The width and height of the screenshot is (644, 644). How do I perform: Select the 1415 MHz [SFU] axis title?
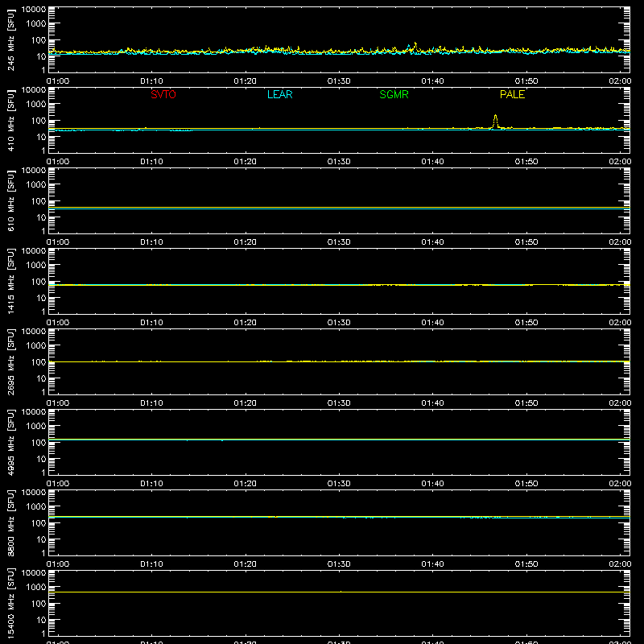coord(11,282)
